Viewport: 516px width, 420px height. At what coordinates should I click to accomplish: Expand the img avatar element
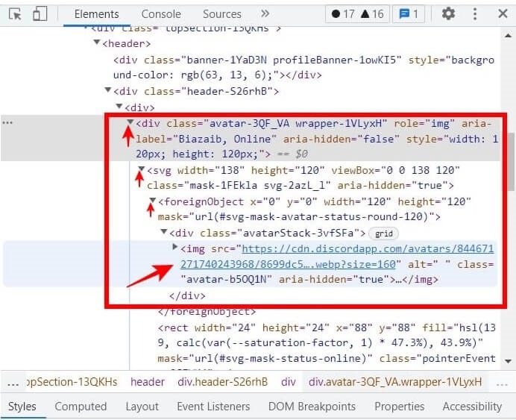click(175, 248)
